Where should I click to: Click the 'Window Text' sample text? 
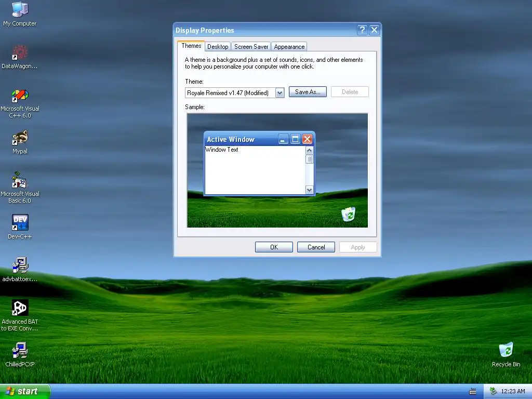point(221,150)
